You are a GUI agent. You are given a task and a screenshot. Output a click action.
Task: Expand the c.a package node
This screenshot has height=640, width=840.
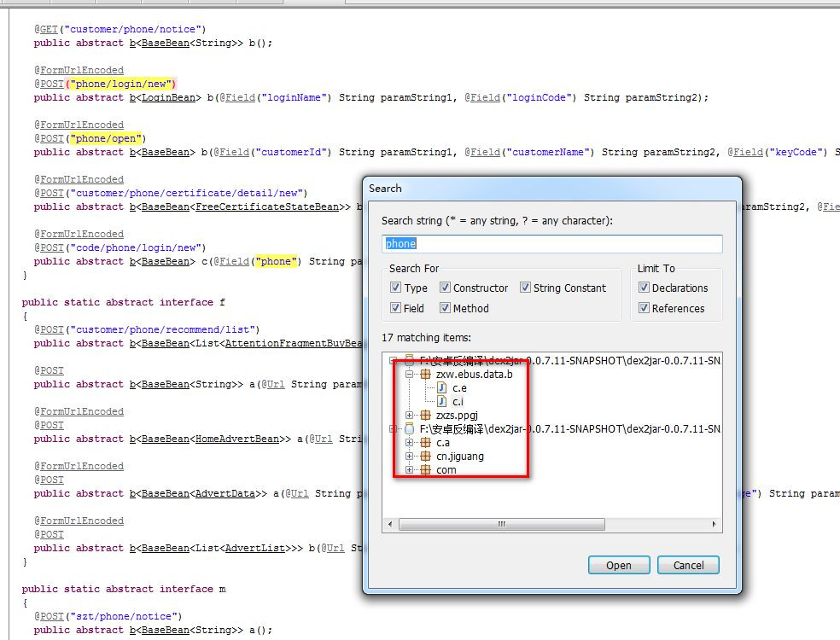[409, 442]
